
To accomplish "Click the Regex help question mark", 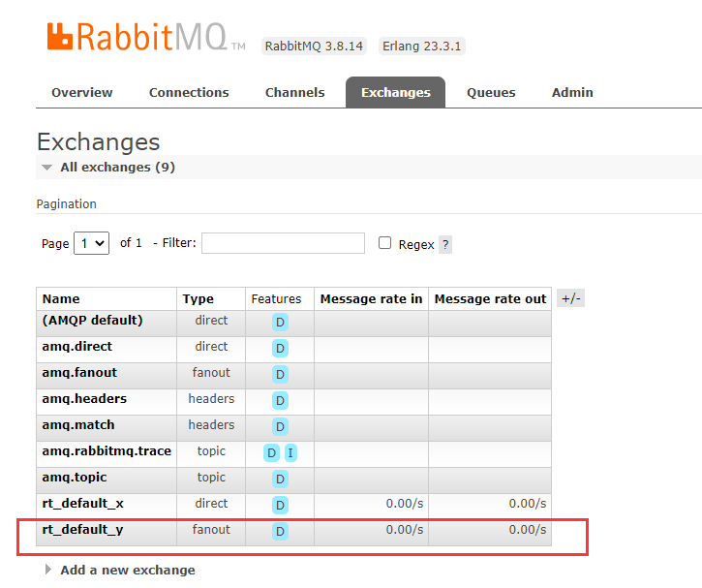I will coord(445,244).
